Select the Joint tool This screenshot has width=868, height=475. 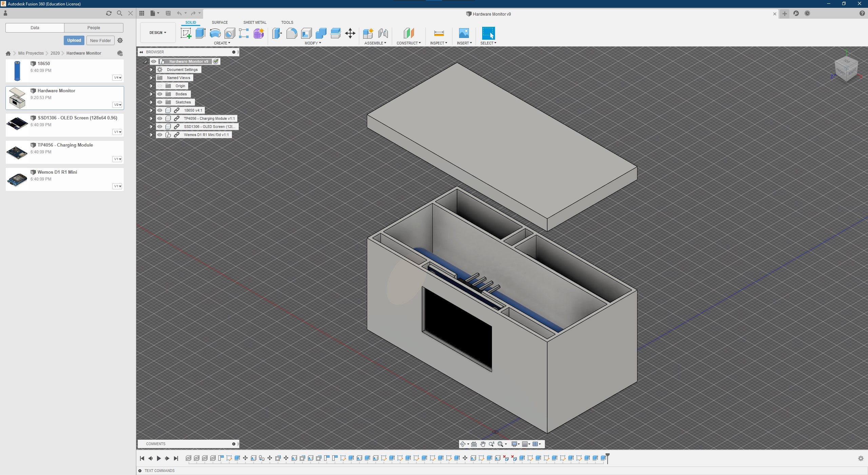coord(383,33)
